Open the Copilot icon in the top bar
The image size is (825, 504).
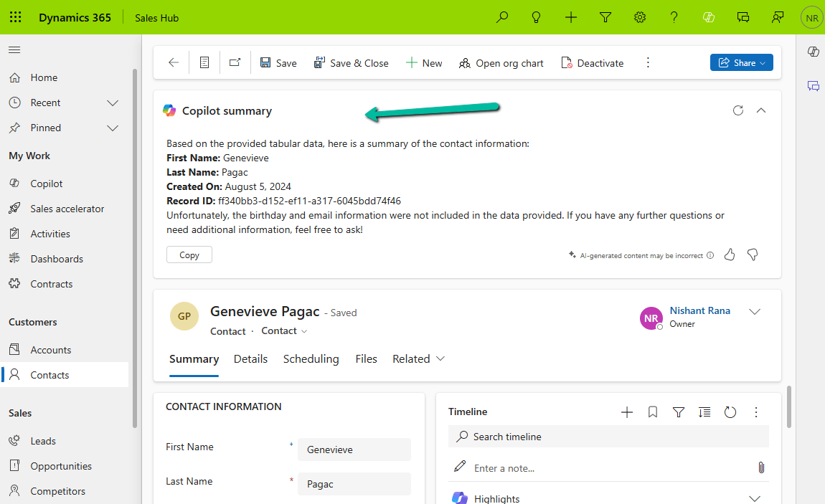click(708, 16)
